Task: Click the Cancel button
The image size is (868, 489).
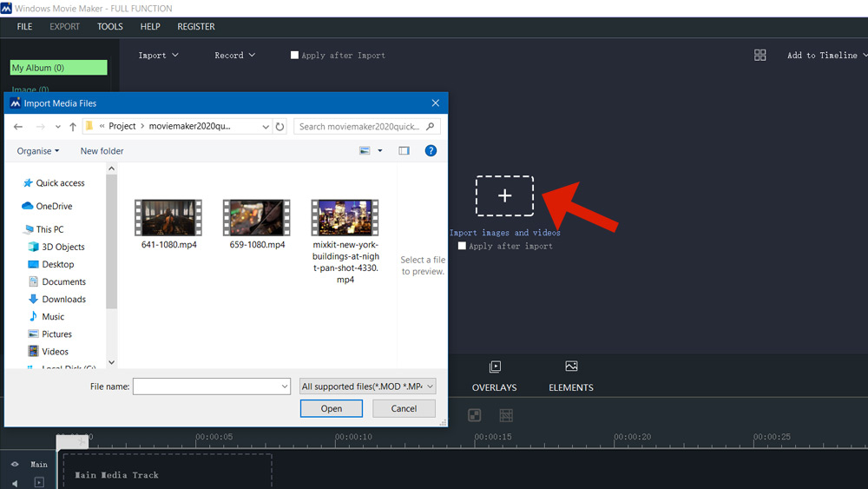Action: 404,409
